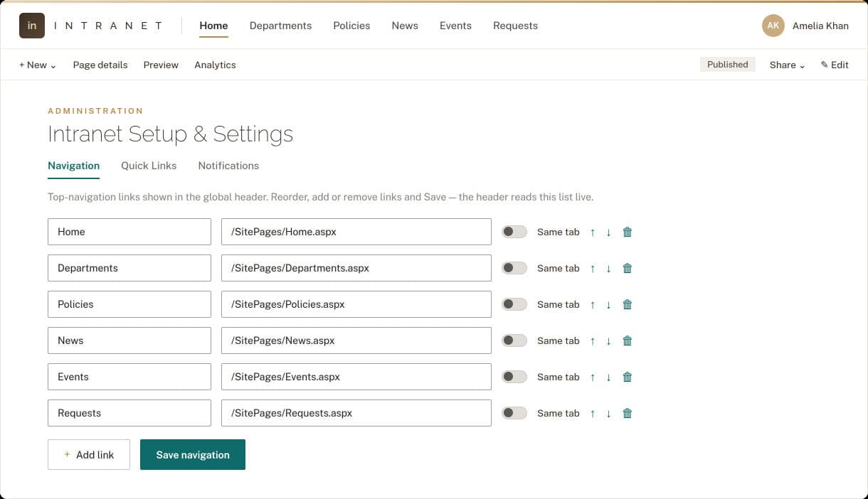Click the News label input field
Viewport: 868px width, 499px height.
click(x=129, y=340)
